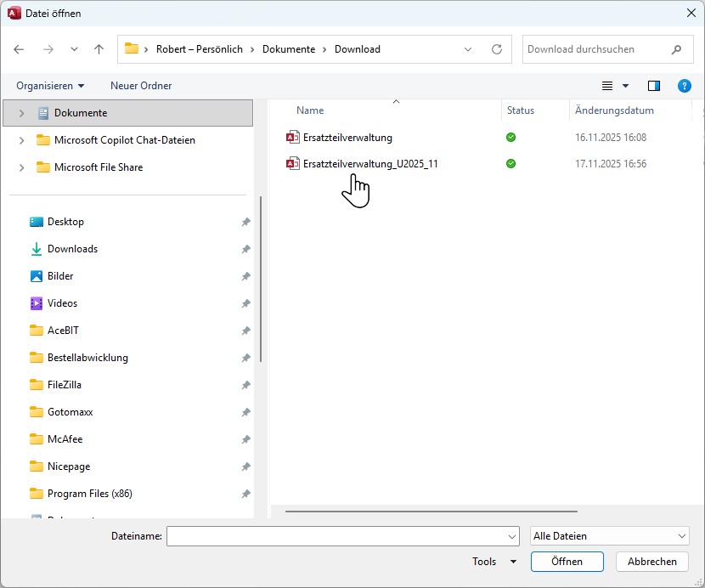Expand the Dokumente tree node
The image size is (705, 588).
(x=22, y=113)
